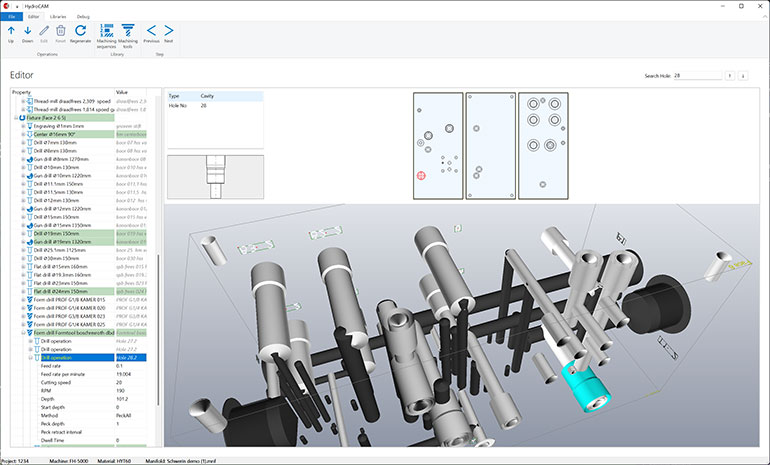770x465 pixels.
Task: Expand the Gun drill Ø15mm 1350mm node
Action: pos(23,225)
